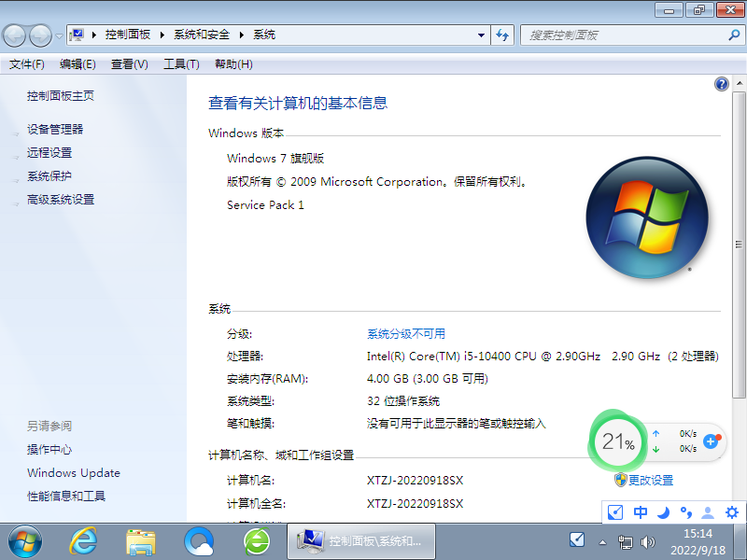Open the recent pages dropdown arrow

coord(59,35)
